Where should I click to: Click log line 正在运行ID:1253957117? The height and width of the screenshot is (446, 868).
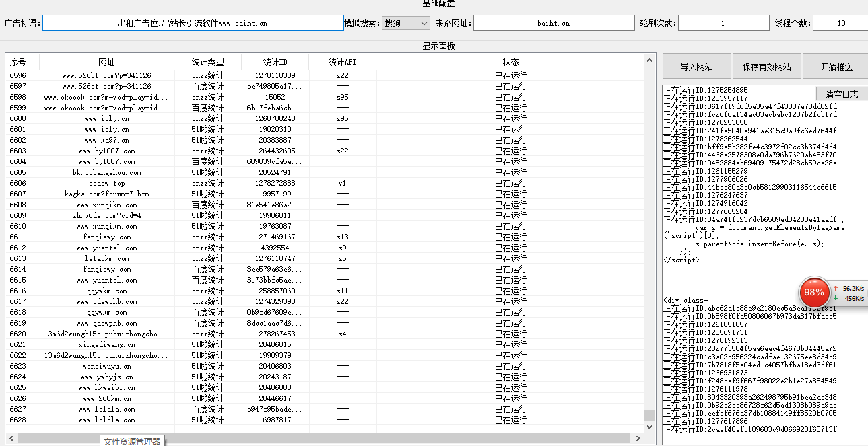[705, 98]
